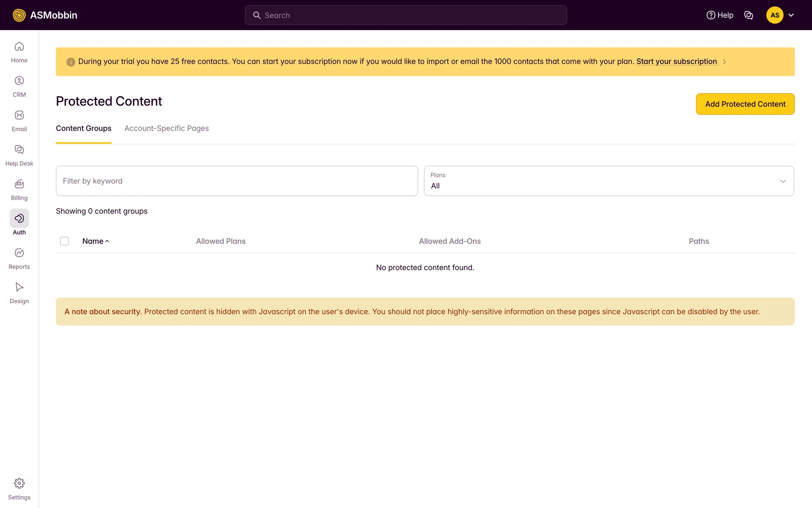Open the Email section icon
The width and height of the screenshot is (812, 508).
[19, 121]
